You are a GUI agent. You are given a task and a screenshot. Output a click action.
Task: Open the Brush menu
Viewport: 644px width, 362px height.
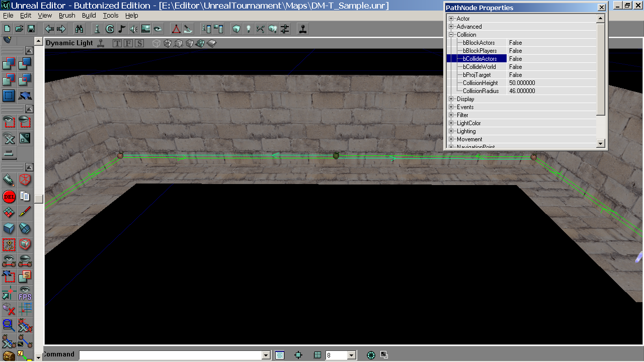(67, 16)
